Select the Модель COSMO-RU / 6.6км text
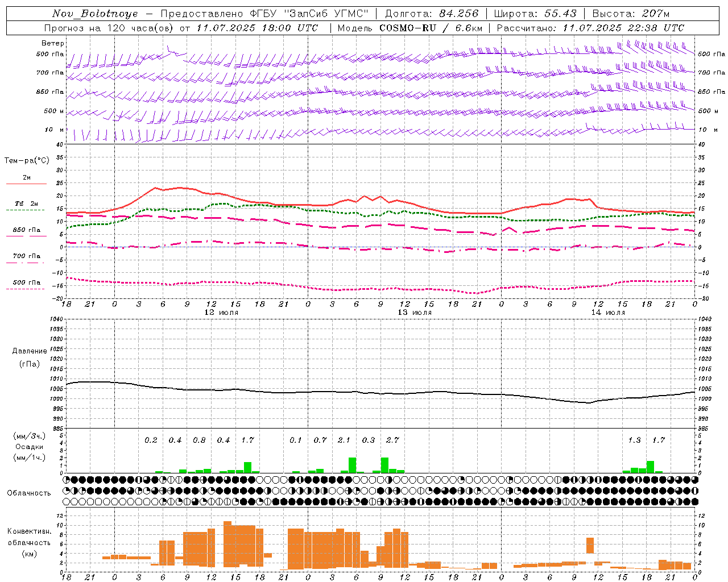The height and width of the screenshot is (582, 728). click(410, 28)
